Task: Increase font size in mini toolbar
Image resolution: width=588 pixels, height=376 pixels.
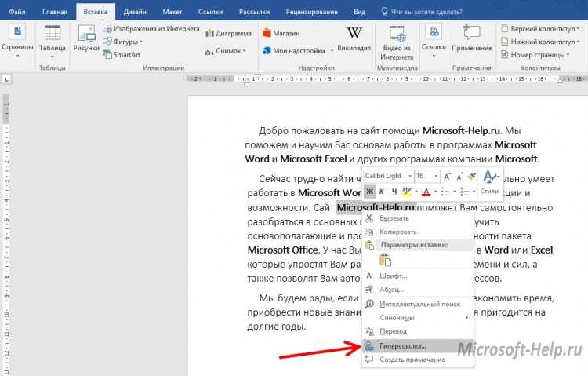Action: (x=447, y=176)
